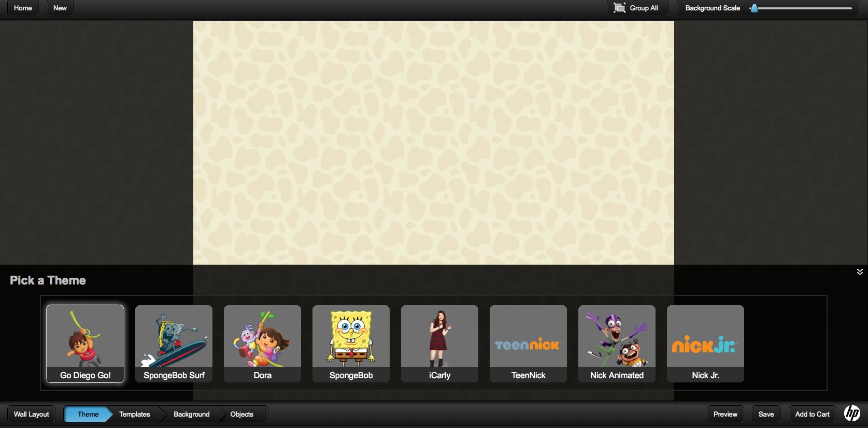Click the Background Scale slider handle
Image resolution: width=868 pixels, height=428 pixels.
coord(755,8)
